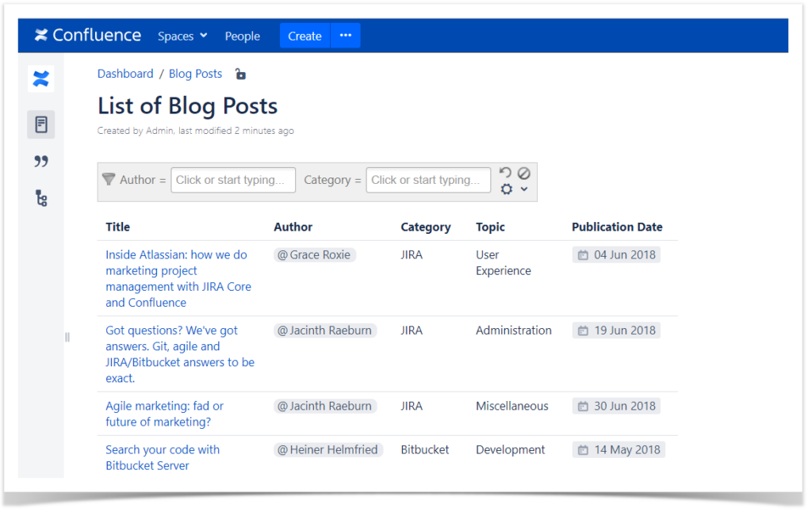
Task: Expand the filter panel chevron below the gear
Action: [x=523, y=190]
